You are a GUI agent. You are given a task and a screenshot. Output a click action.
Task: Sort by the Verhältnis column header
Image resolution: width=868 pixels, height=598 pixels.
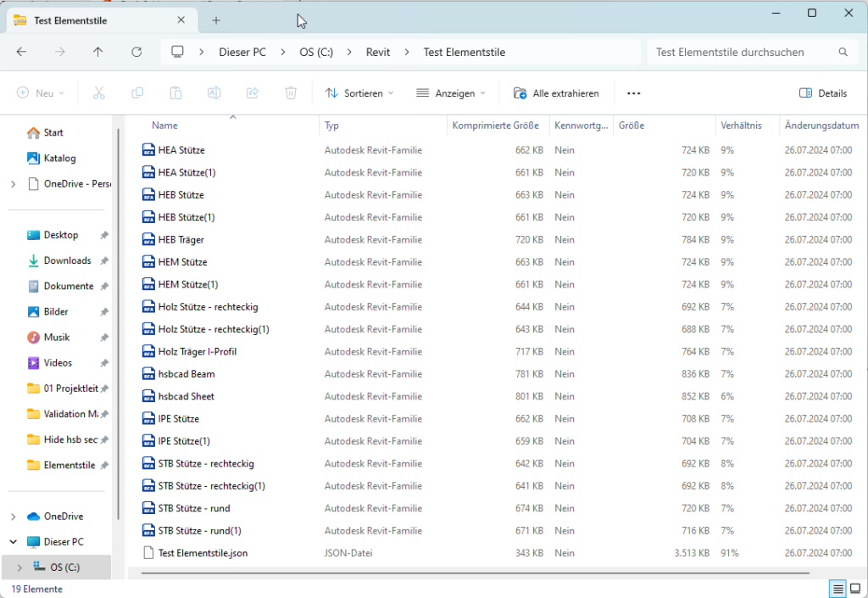[x=741, y=126]
